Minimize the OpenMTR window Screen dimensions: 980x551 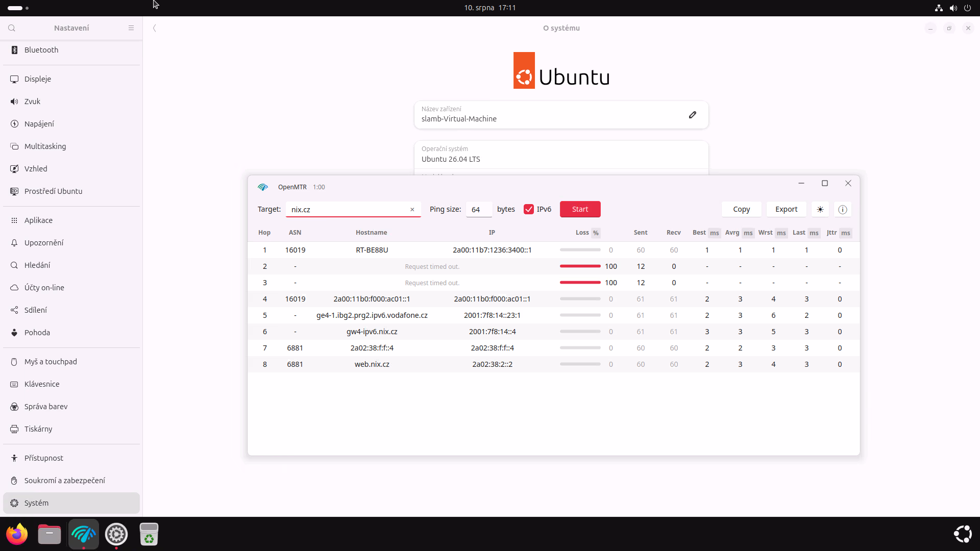pos(801,183)
